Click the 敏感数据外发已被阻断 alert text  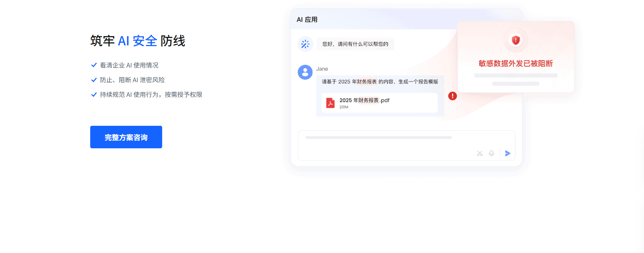[515, 64]
